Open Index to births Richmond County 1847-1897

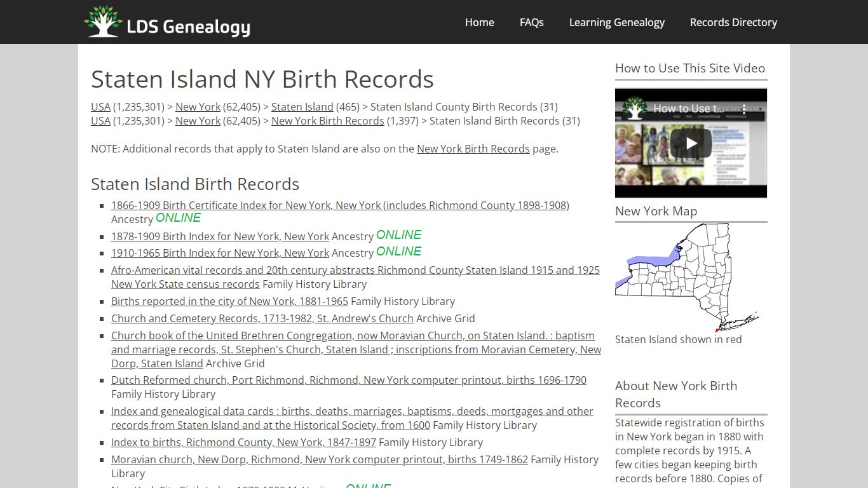tap(243, 442)
